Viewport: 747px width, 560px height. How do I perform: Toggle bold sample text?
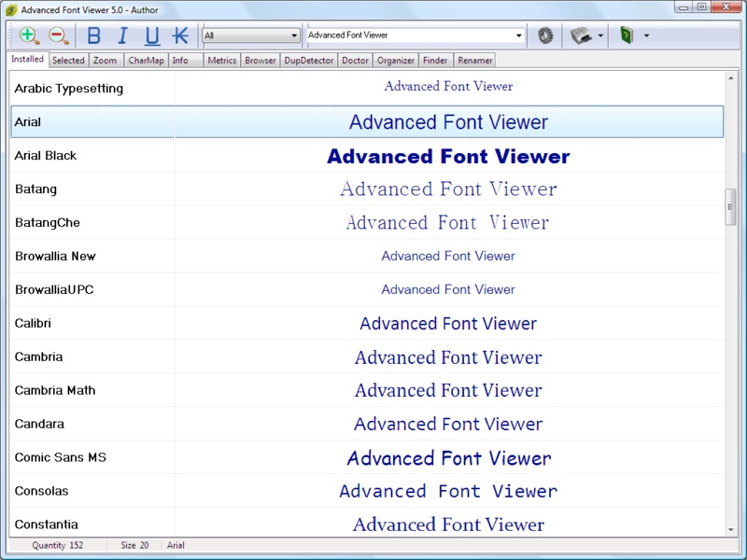point(92,35)
